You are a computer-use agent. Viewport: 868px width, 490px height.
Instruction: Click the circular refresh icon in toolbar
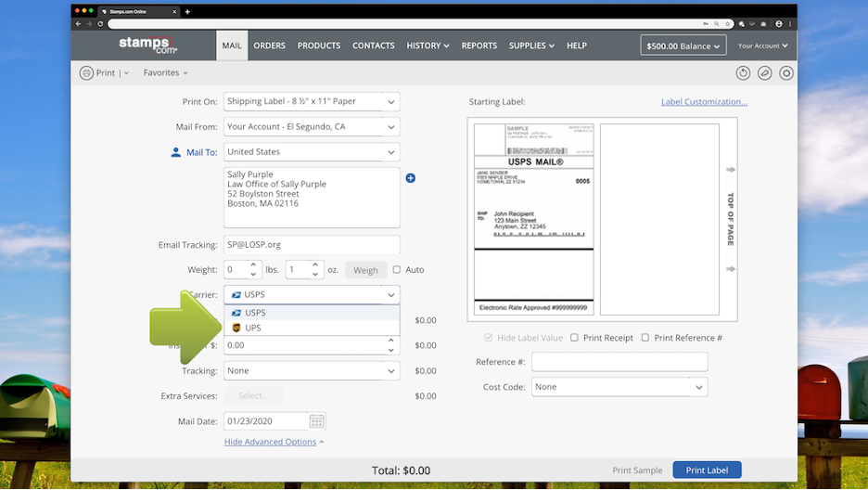[x=743, y=73]
